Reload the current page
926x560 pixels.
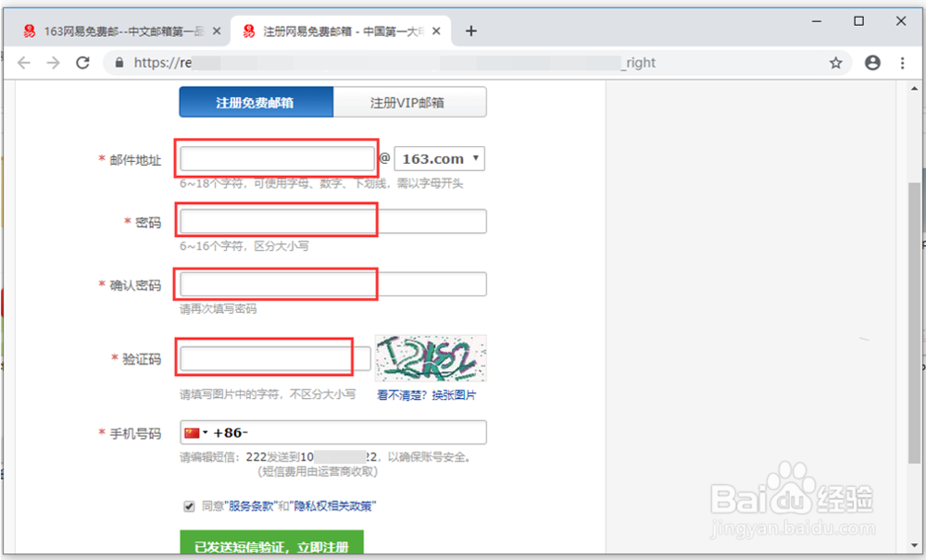[82, 63]
